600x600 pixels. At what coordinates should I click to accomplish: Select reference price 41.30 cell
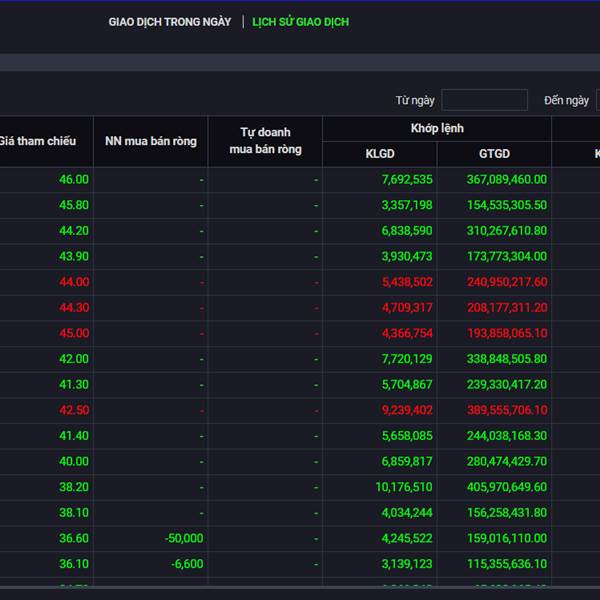click(74, 385)
